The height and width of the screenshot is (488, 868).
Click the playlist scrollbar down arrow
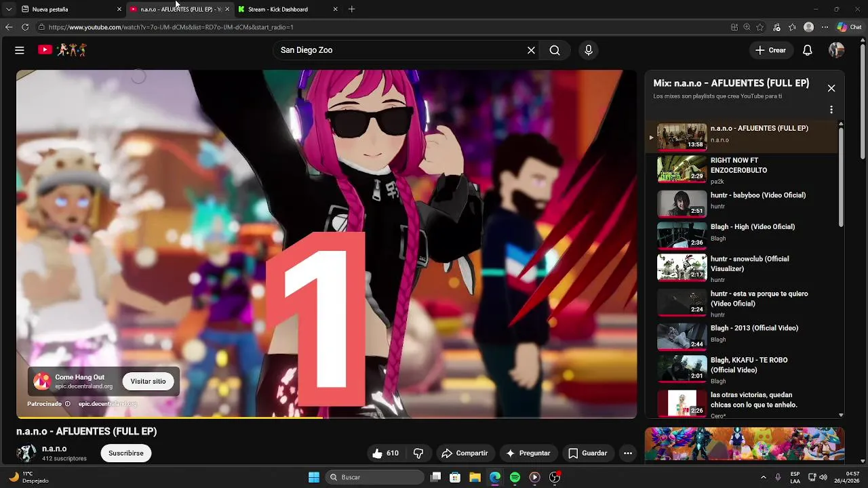point(841,415)
